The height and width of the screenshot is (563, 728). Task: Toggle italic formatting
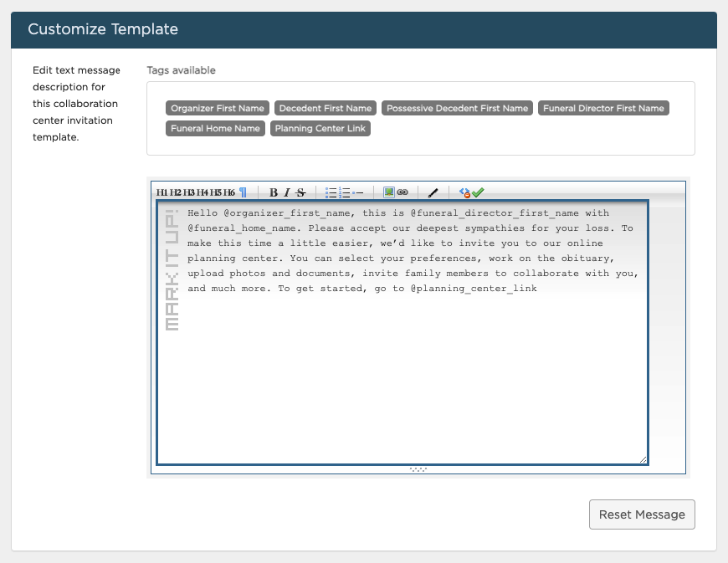pos(287,192)
